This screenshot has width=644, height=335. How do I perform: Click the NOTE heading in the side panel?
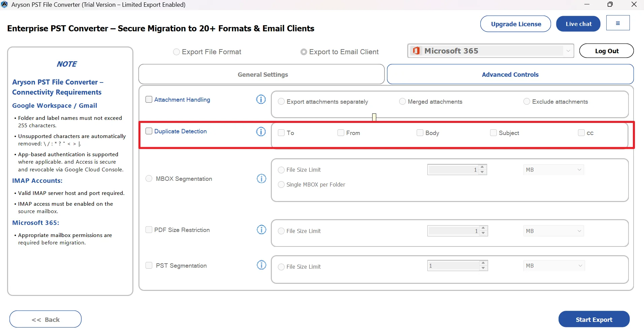pos(67,64)
